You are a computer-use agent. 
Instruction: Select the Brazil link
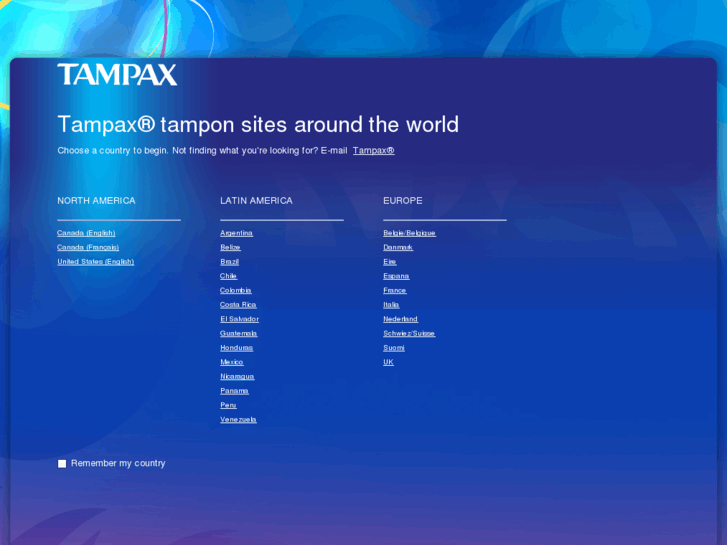230,262
